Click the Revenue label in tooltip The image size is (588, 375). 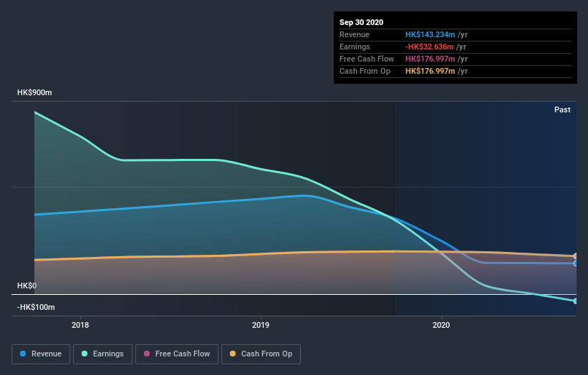click(355, 34)
